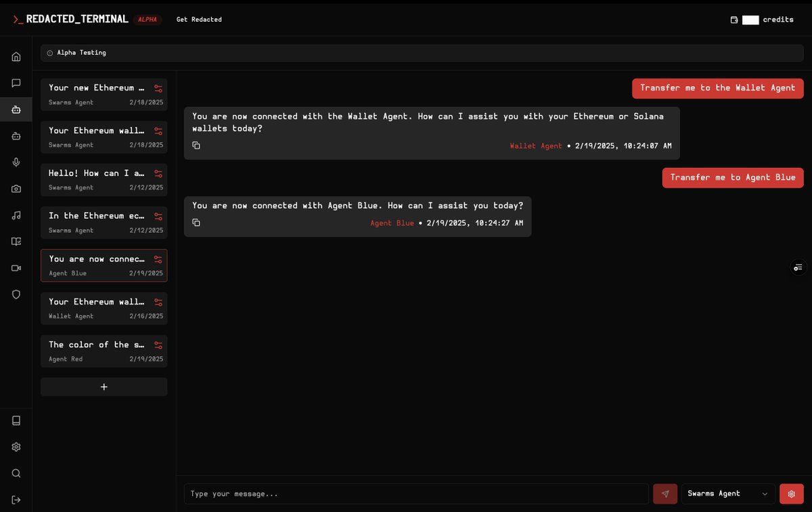Open settings for 'Your new Ethereum' chat
The width and height of the screenshot is (812, 512).
pyautogui.click(x=158, y=88)
